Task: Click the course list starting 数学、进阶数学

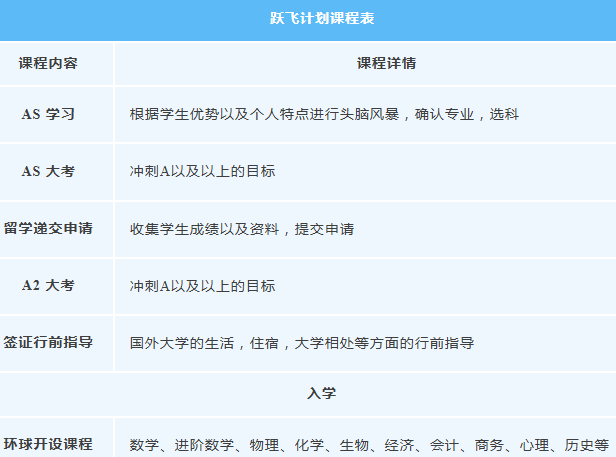Action: click(x=369, y=445)
